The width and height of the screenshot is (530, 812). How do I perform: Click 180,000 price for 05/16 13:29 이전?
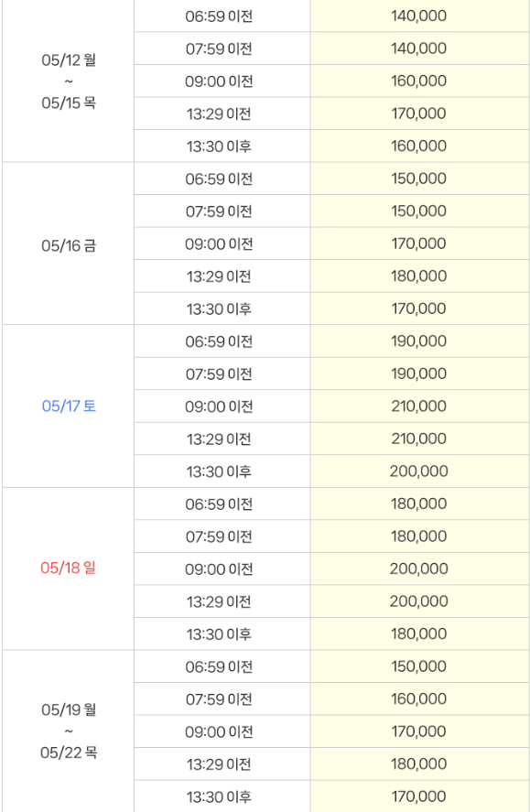tap(418, 276)
